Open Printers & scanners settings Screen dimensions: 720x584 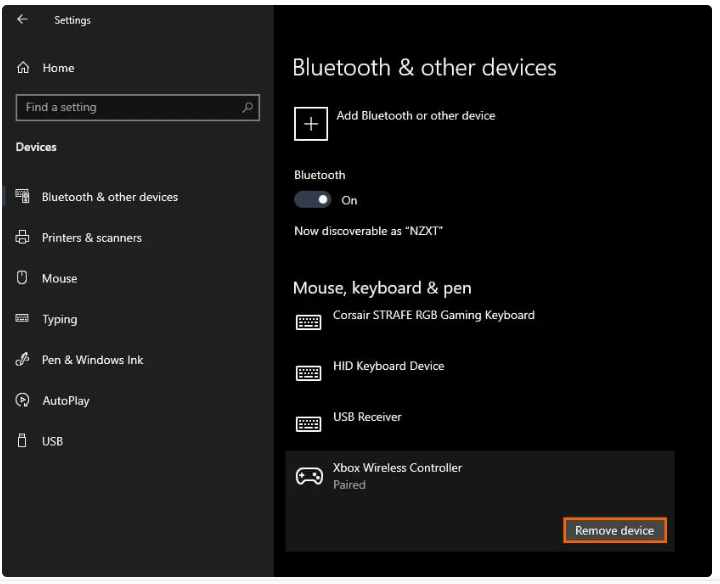tap(92, 238)
